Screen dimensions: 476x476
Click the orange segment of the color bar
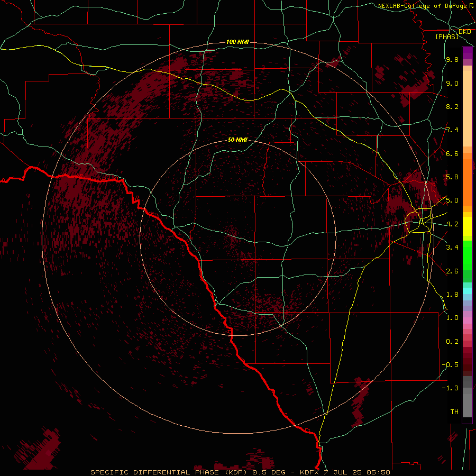click(x=467, y=182)
